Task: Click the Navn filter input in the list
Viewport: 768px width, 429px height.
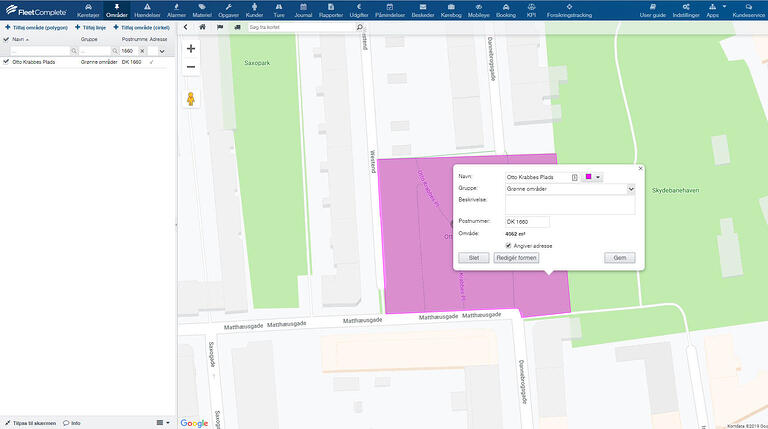Action: [40, 51]
